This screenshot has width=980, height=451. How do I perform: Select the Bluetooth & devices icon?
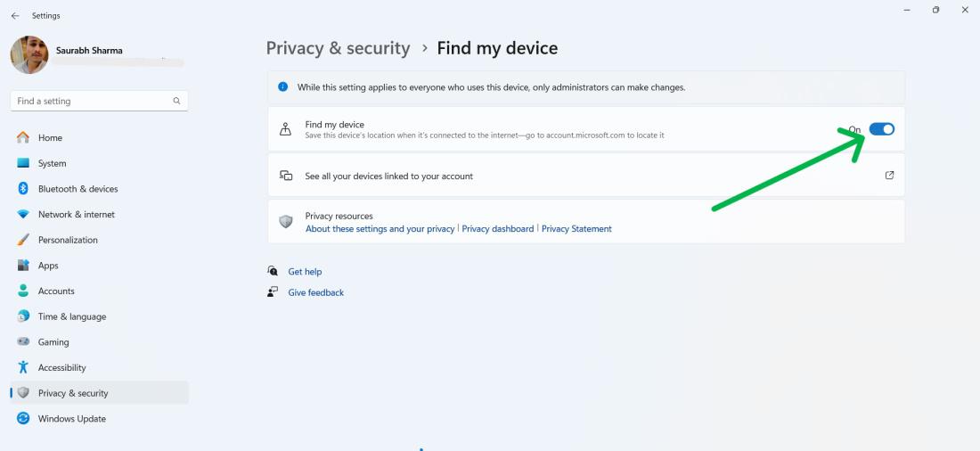coord(24,189)
